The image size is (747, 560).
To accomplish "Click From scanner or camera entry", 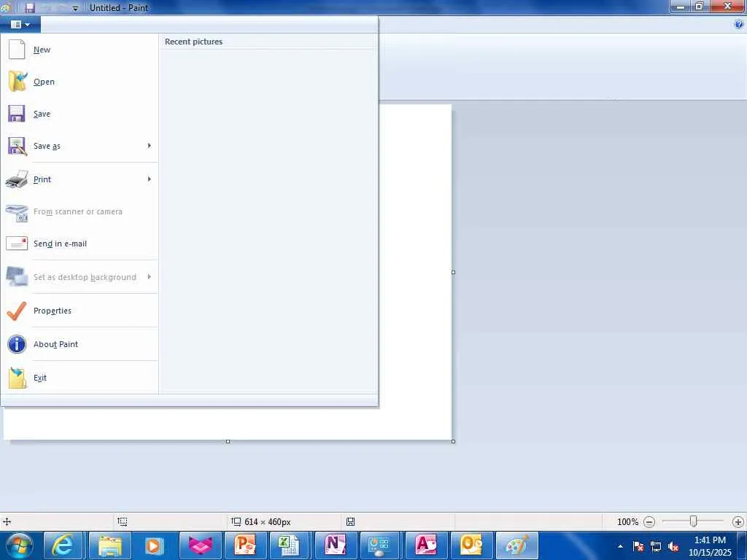I will (x=79, y=211).
